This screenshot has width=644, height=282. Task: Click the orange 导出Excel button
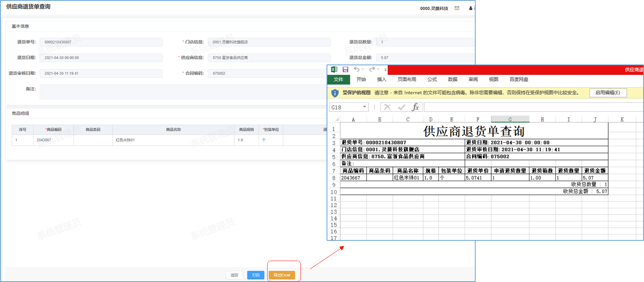click(282, 275)
